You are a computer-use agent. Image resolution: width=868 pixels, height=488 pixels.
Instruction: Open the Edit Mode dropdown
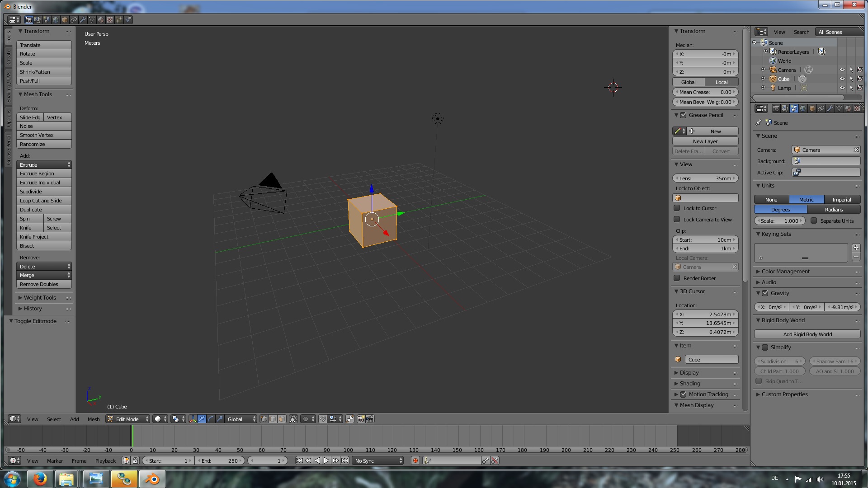(128, 419)
